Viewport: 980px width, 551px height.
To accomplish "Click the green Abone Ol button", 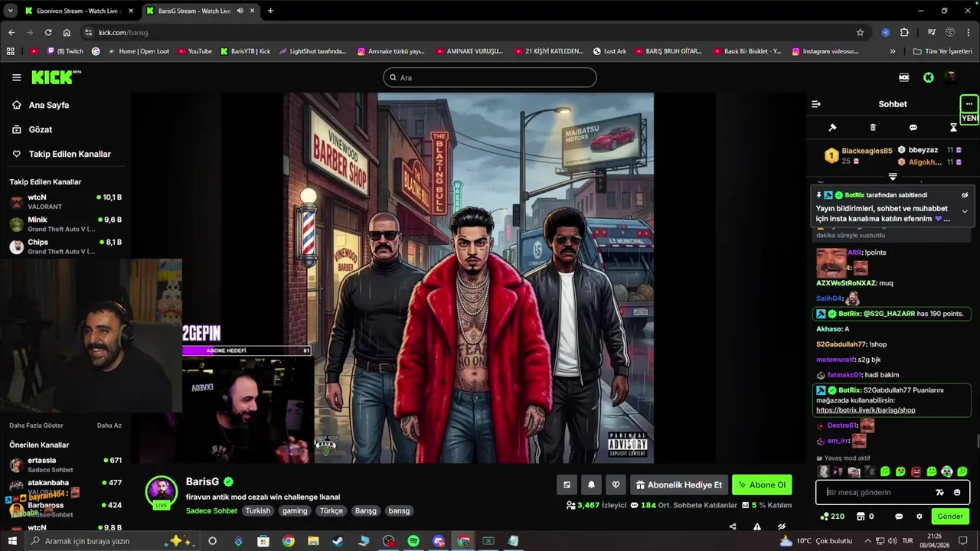I will (762, 484).
